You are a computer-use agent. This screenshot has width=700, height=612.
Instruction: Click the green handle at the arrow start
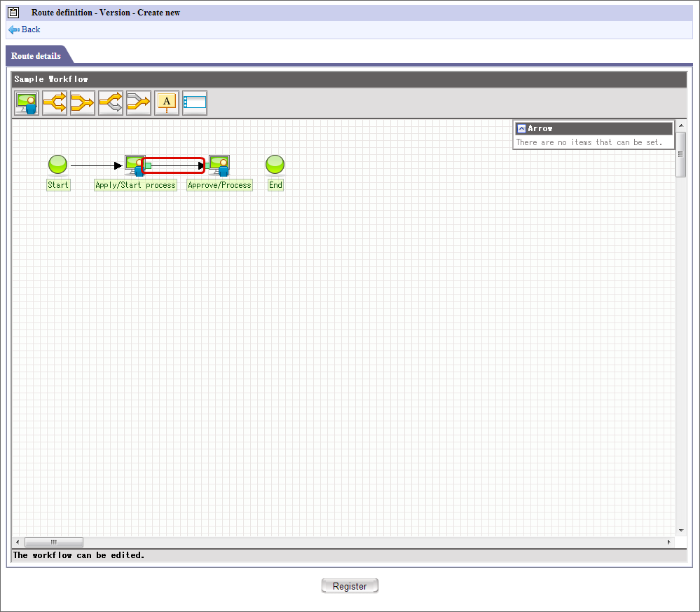pos(149,165)
